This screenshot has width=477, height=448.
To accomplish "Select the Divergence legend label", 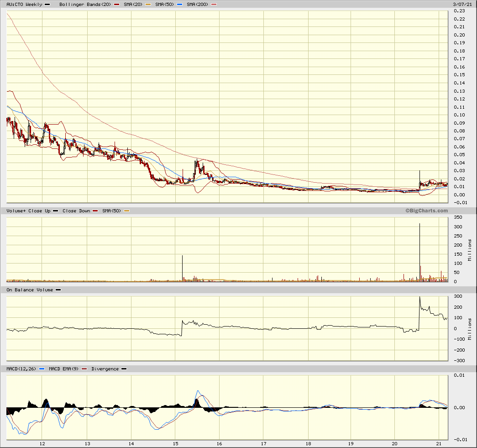I will pyautogui.click(x=105, y=369).
